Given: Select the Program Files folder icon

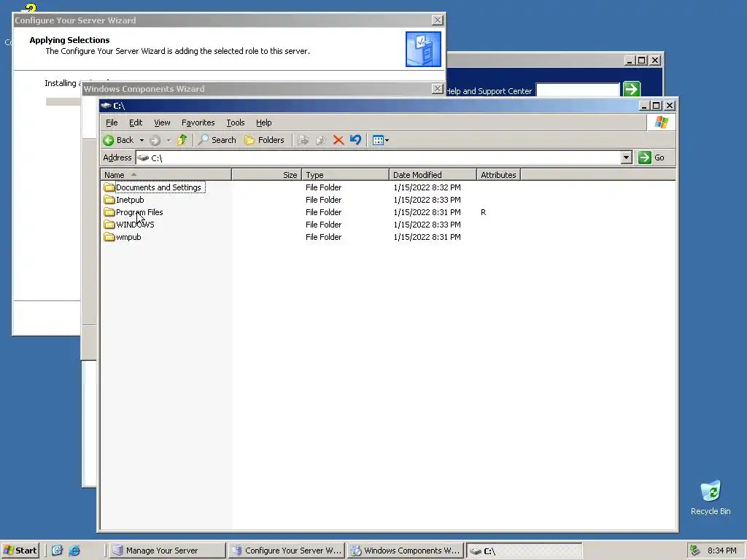Looking at the screenshot, I should 109,212.
